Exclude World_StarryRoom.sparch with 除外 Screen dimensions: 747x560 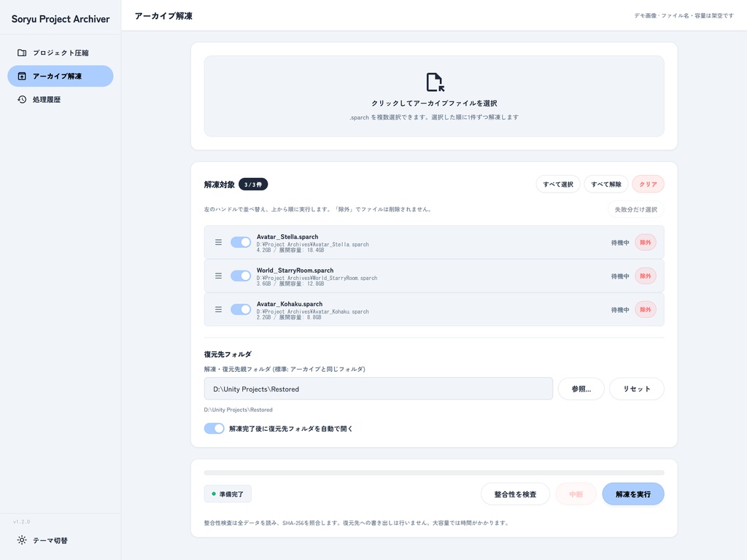tap(646, 276)
